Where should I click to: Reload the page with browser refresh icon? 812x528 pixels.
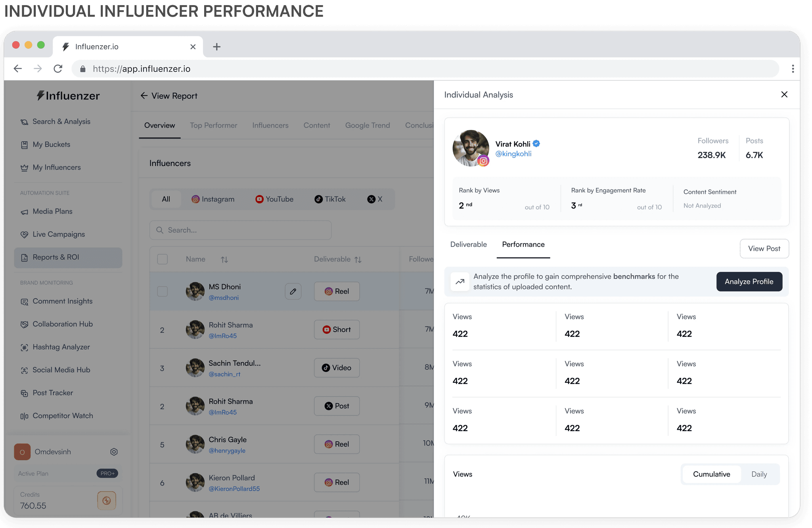[58, 69]
